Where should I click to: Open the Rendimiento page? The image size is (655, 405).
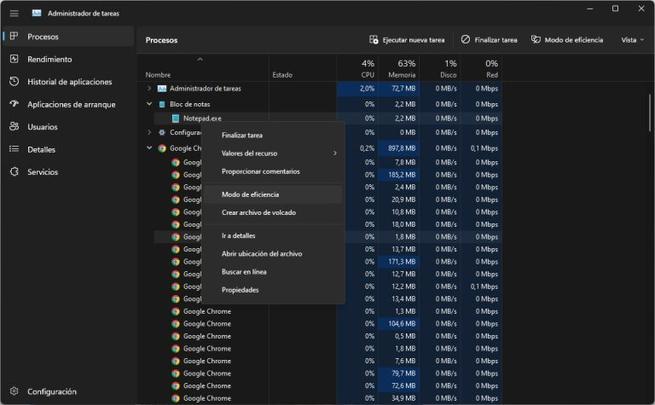tap(68, 59)
